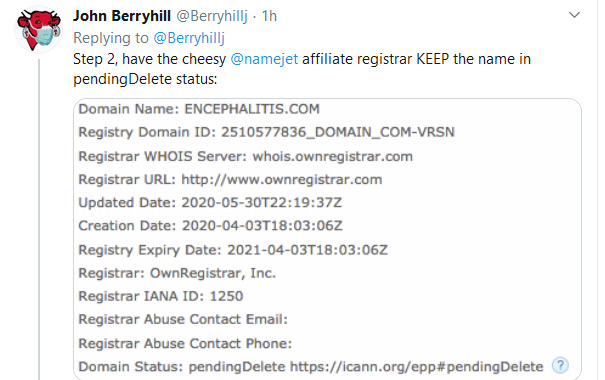
Task: Click the Domain Name ENCEPHALITIS.COM line
Action: point(199,109)
